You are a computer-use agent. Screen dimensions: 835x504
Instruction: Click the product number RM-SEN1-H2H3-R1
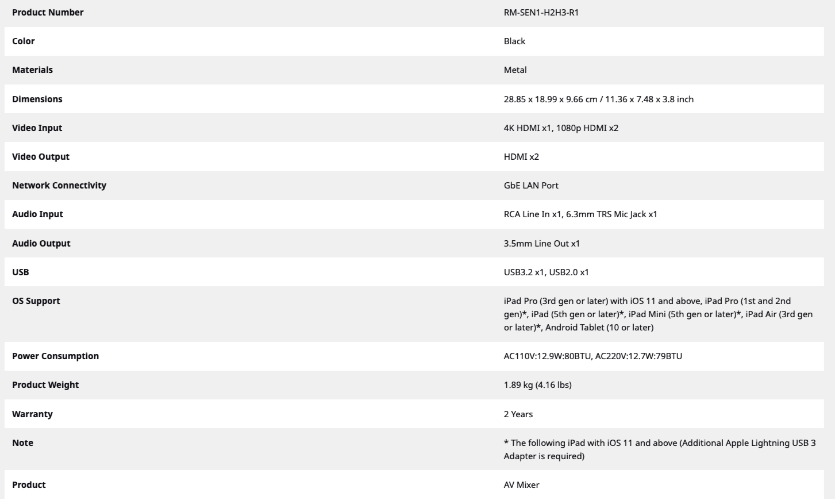(541, 13)
